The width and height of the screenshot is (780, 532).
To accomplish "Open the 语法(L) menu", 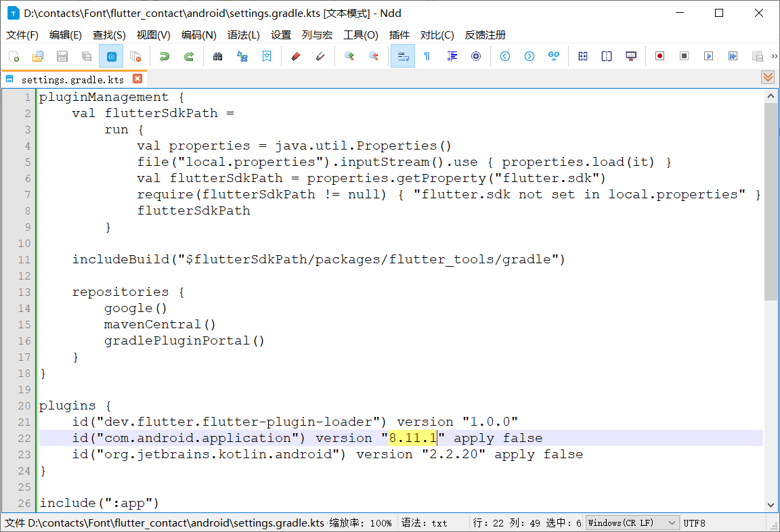I will pyautogui.click(x=243, y=35).
